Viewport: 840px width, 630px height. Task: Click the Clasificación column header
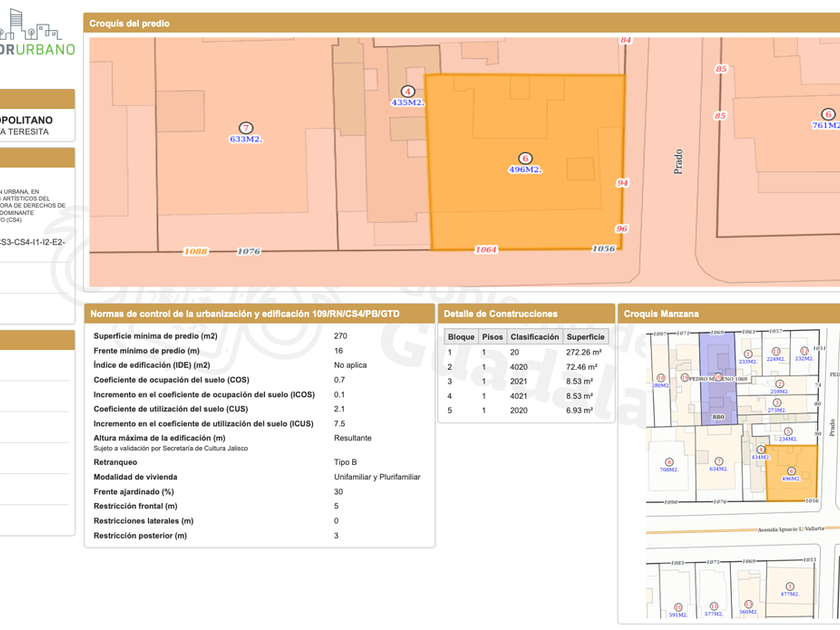534,337
